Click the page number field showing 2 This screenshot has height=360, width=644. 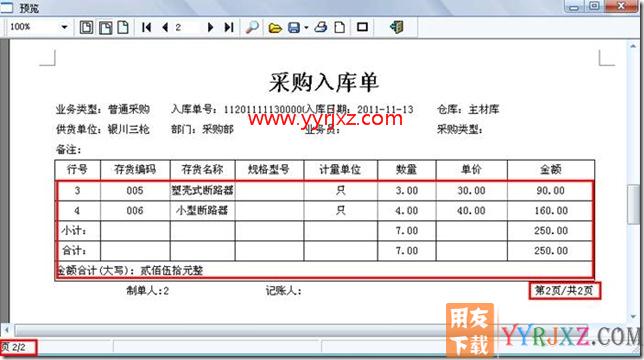coord(186,28)
